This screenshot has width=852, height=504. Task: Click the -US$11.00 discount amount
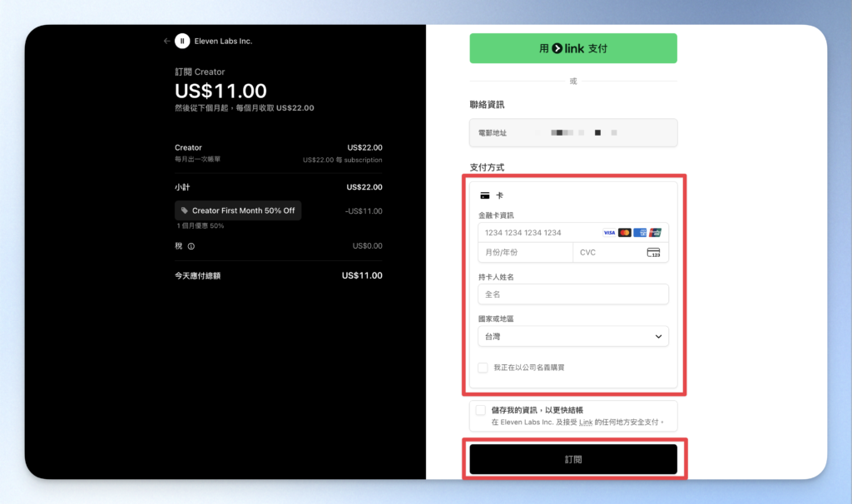point(364,211)
